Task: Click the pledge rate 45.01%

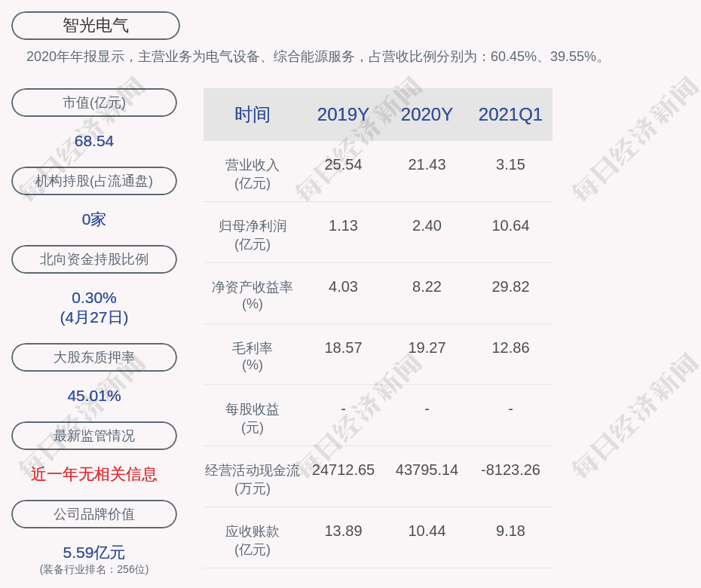Action: (x=94, y=395)
